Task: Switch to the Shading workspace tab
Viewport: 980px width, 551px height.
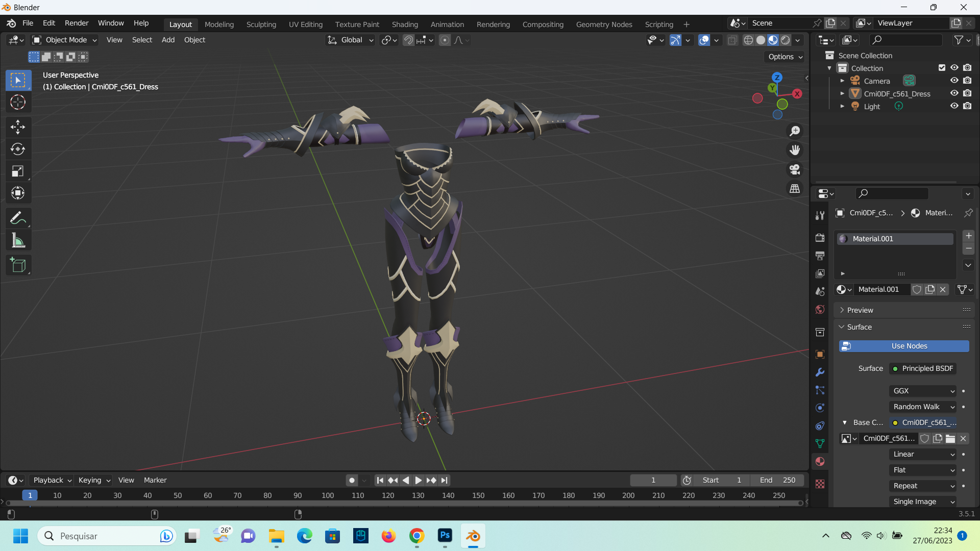Action: coord(405,24)
